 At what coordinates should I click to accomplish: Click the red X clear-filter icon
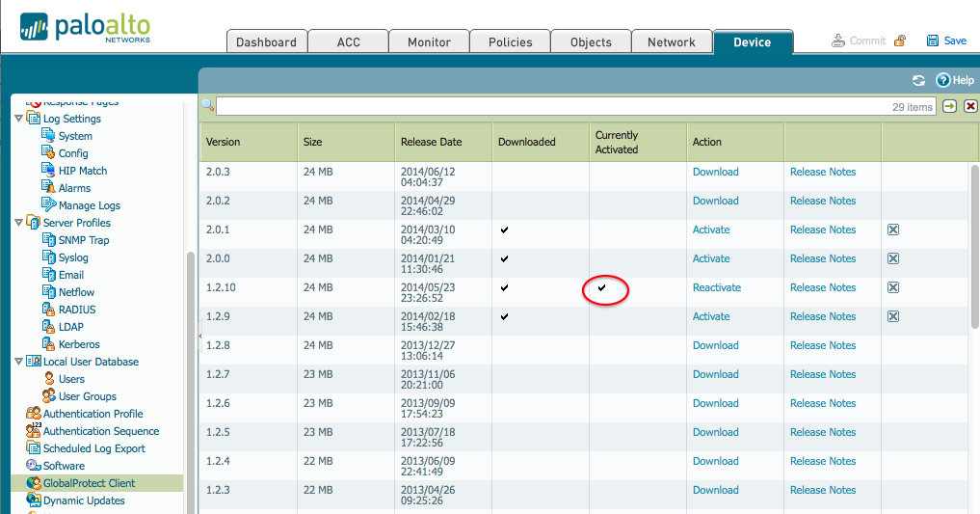[970, 106]
